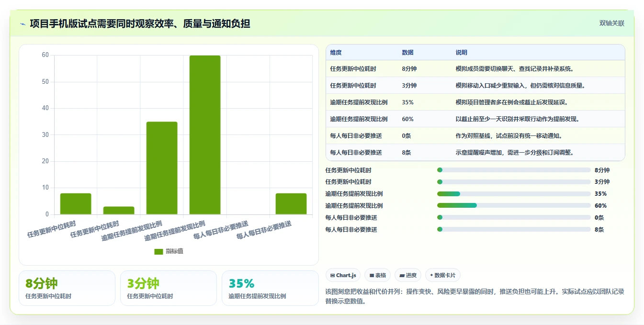Click the 双轴关联 tag in the header
The height and width of the screenshot is (325, 644).
point(611,23)
